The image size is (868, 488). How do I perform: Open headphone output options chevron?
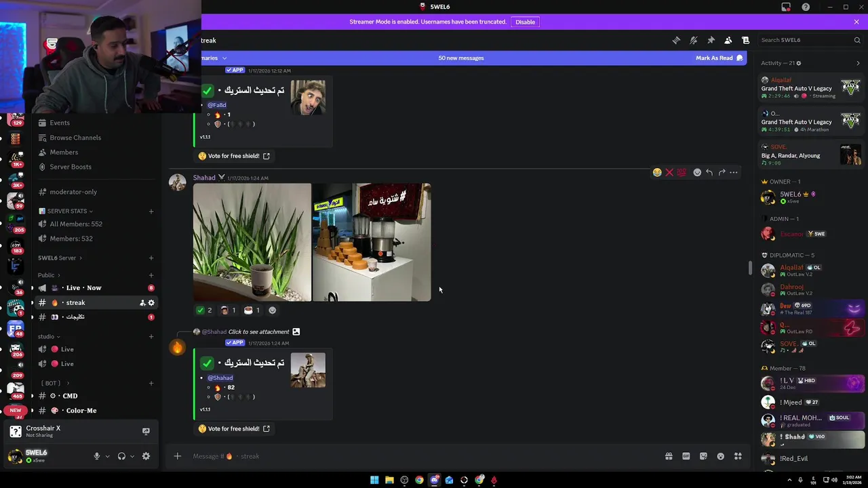point(132,456)
